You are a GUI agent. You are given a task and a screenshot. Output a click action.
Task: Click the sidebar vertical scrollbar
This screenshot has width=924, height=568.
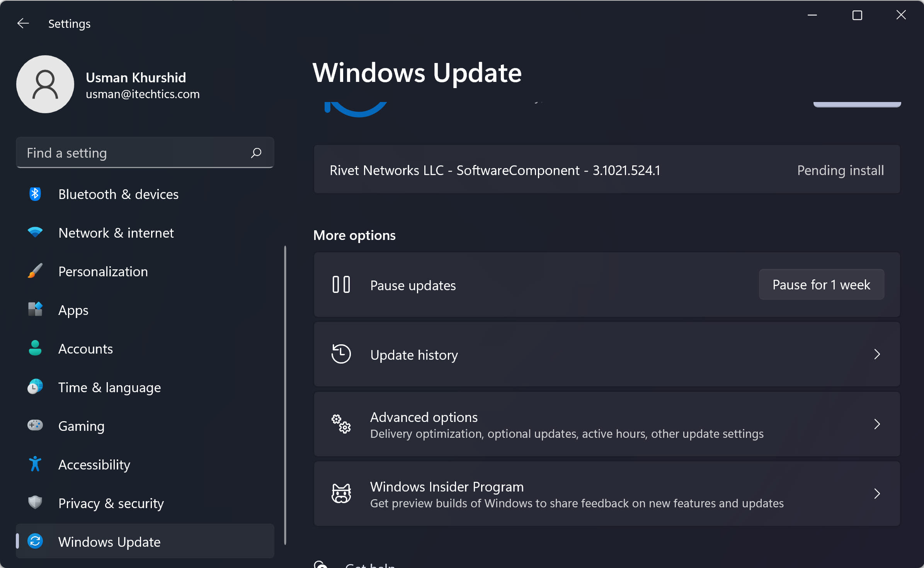click(x=285, y=395)
